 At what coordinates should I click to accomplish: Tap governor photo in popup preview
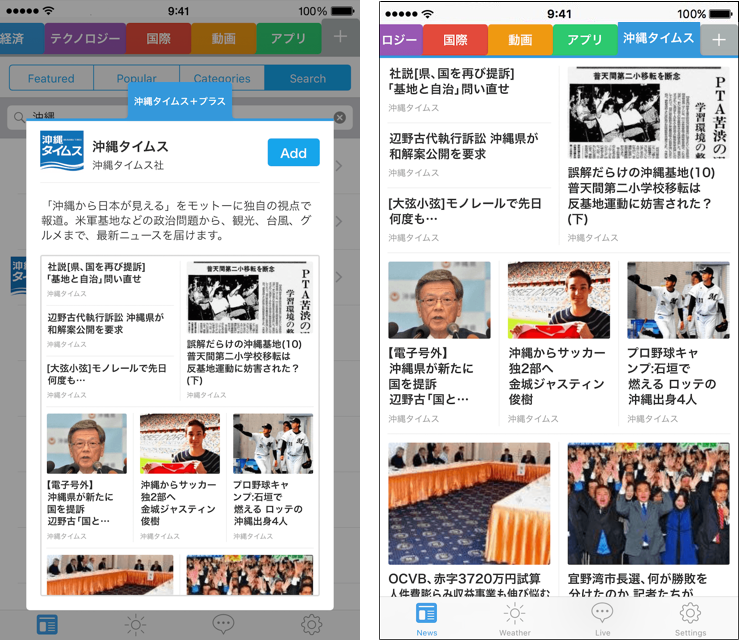click(x=87, y=444)
